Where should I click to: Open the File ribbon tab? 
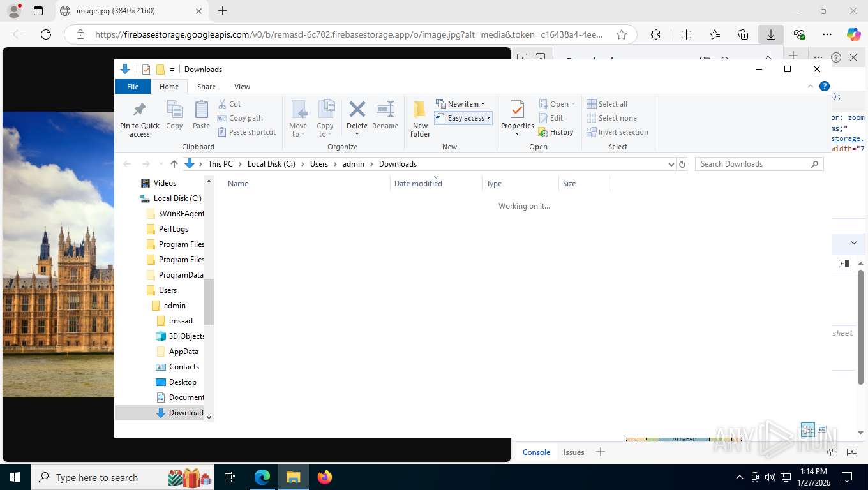click(133, 87)
